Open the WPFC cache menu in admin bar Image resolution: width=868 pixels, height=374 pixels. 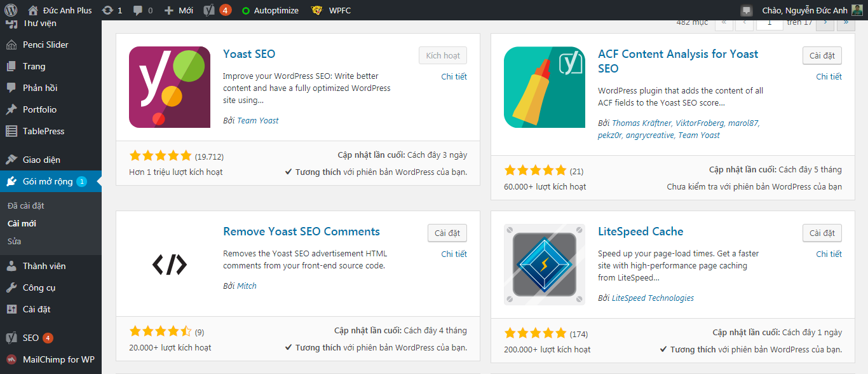point(331,10)
